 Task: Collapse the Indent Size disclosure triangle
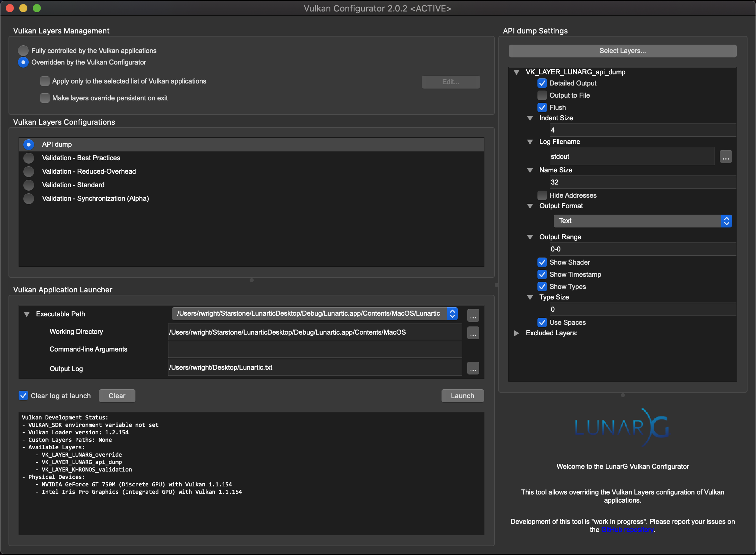[x=530, y=118]
